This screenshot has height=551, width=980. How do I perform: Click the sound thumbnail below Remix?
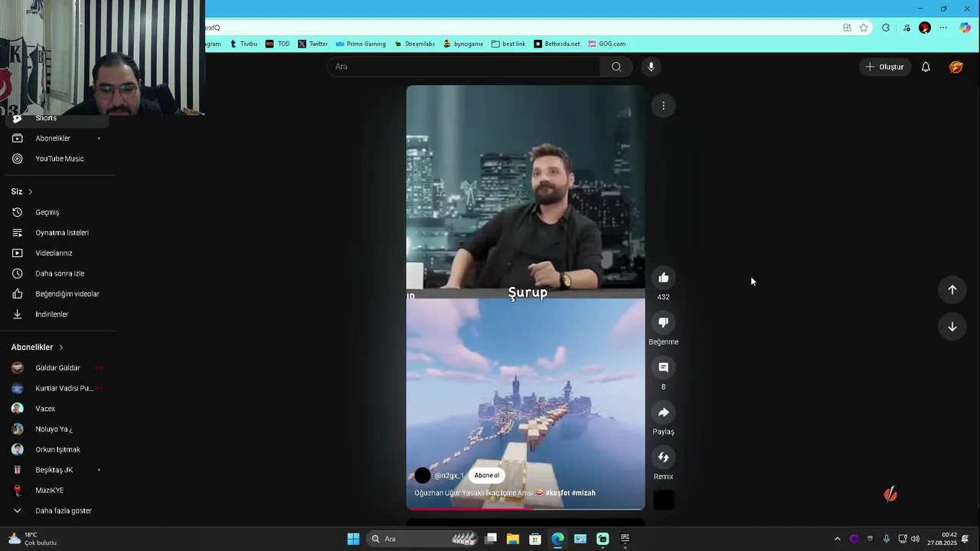[663, 500]
